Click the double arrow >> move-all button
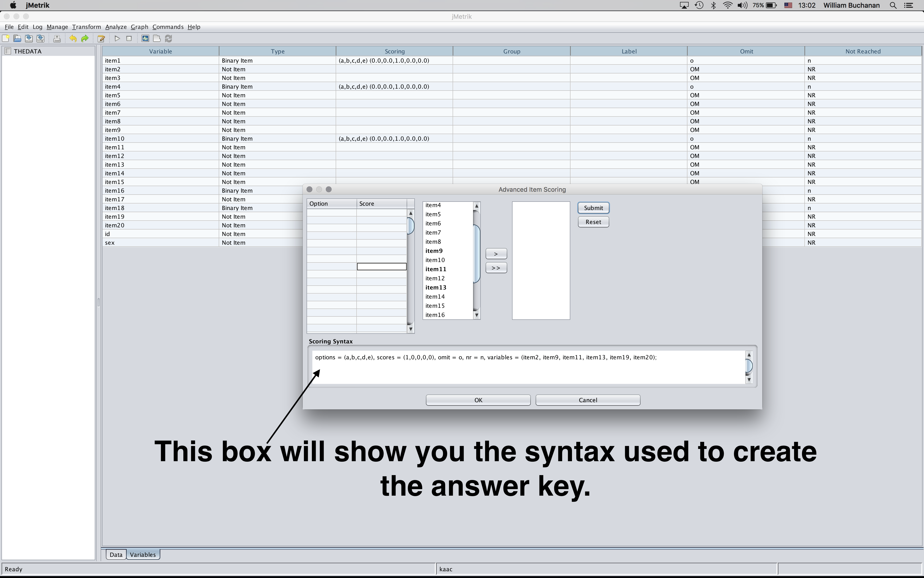Screen dimensions: 924x578 point(496,268)
